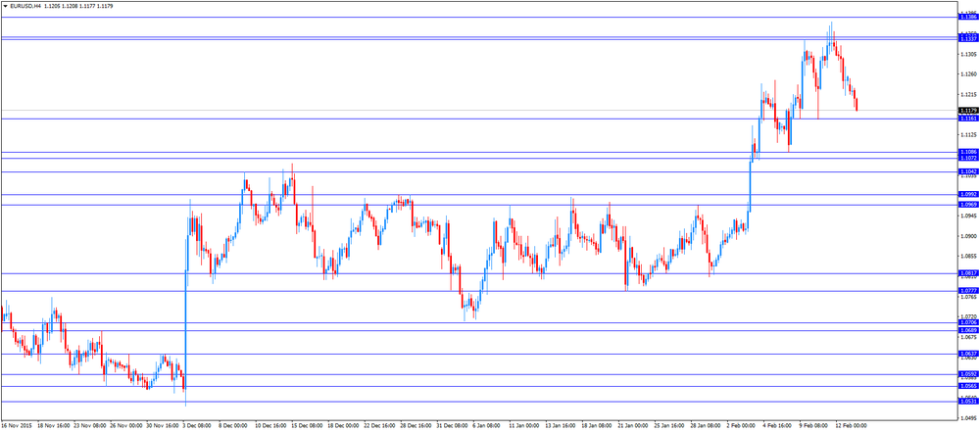Select the 1.0817 horizontal line price label
The image size is (980, 432).
pyautogui.click(x=968, y=273)
